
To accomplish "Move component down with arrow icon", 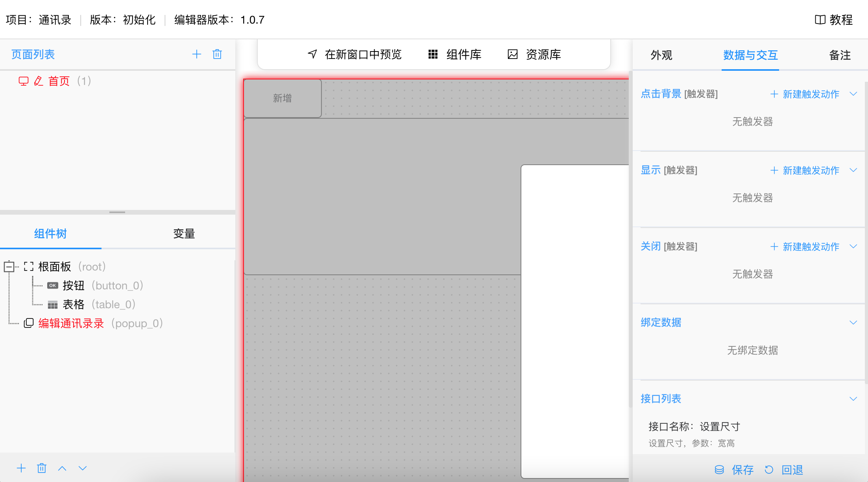I will (x=83, y=468).
